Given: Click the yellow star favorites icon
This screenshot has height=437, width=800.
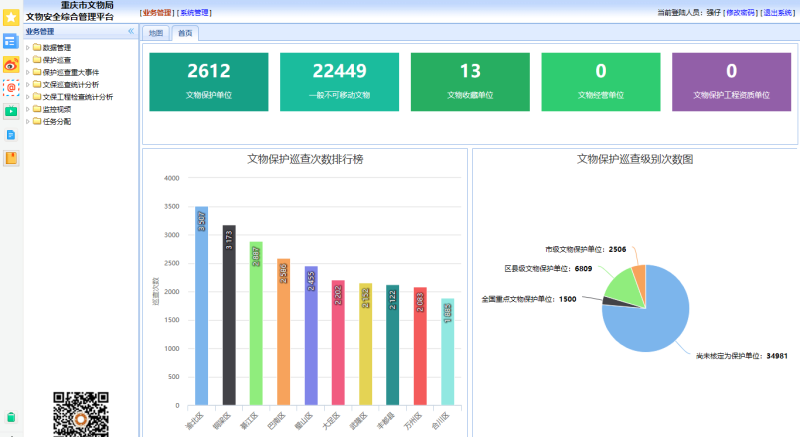Looking at the screenshot, I should tap(11, 17).
